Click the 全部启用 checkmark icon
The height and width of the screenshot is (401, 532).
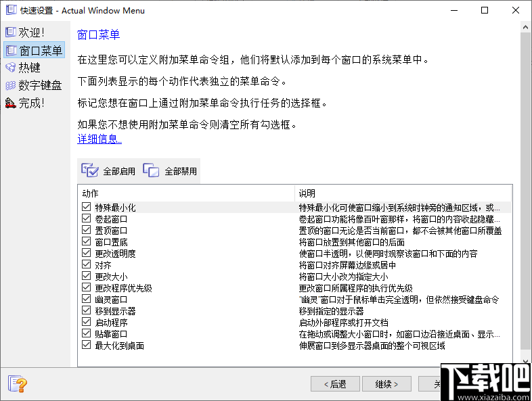[x=90, y=170]
